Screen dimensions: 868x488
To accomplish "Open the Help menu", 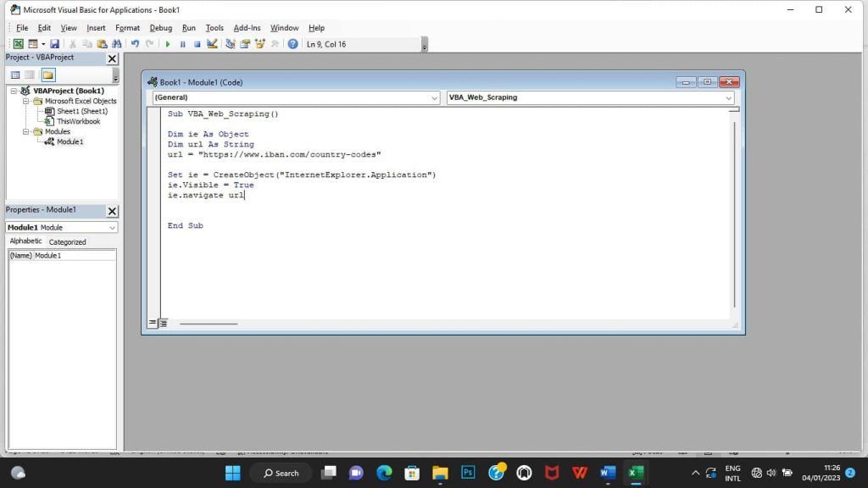I will 317,28.
